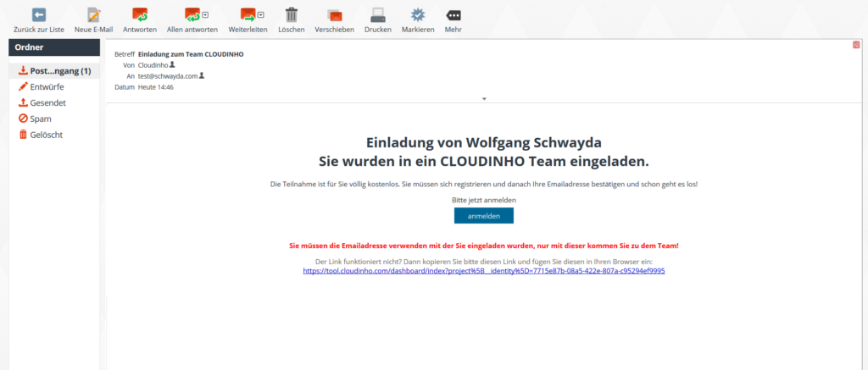Move the message using Verschieben icon
Viewport: 868px width, 370px height.
[334, 15]
